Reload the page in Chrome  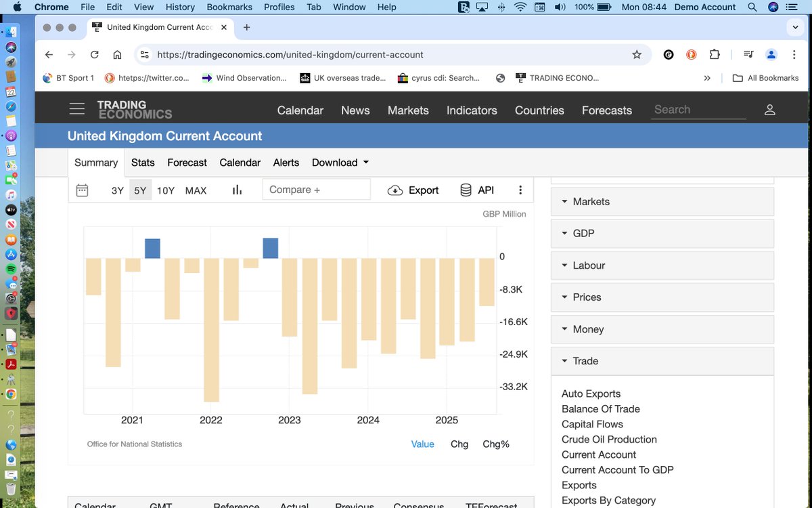(x=94, y=55)
